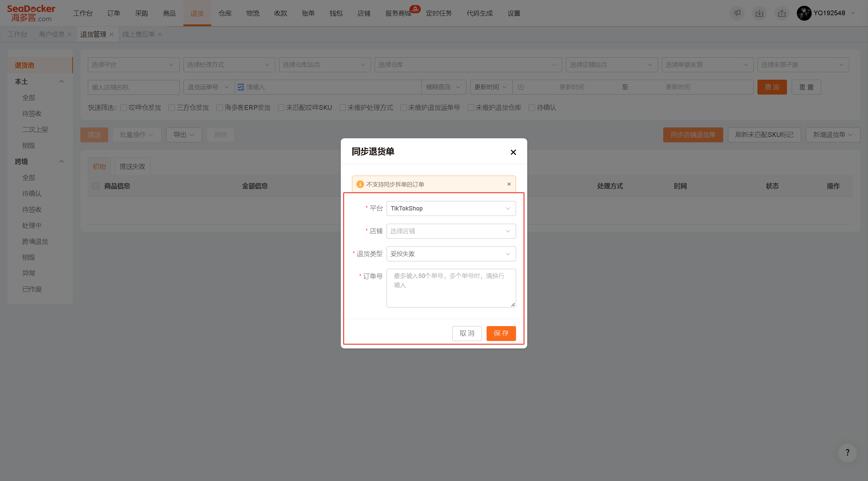Click the upload/export icon in header
868x481 pixels.
click(x=782, y=13)
